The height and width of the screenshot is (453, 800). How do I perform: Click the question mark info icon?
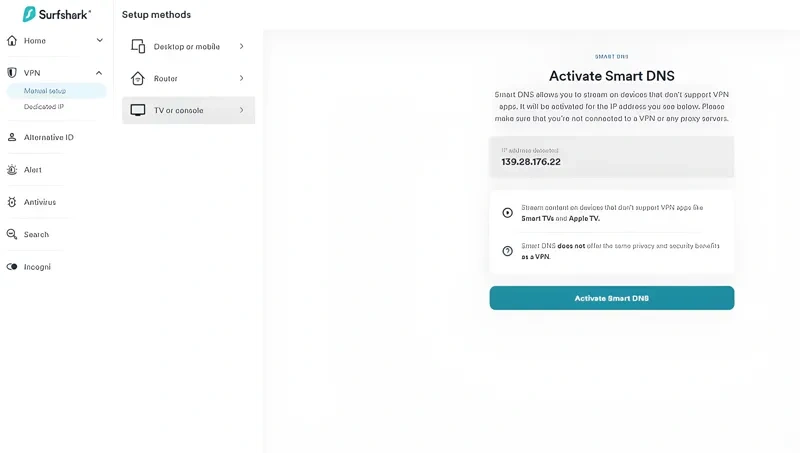[508, 251]
